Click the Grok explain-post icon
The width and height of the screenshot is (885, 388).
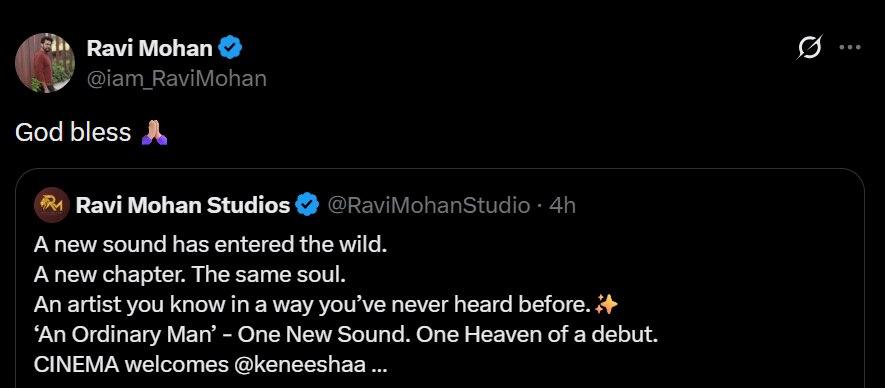click(x=809, y=47)
